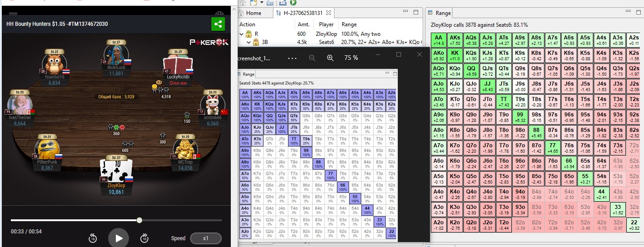
Task: Zoom out within the screenshot viewer
Action: 312,58
